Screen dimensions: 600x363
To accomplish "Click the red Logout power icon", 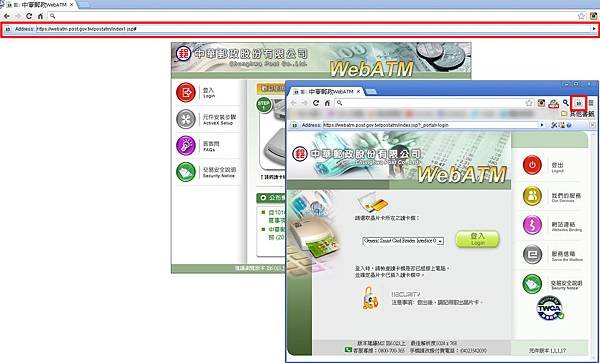I will [532, 165].
